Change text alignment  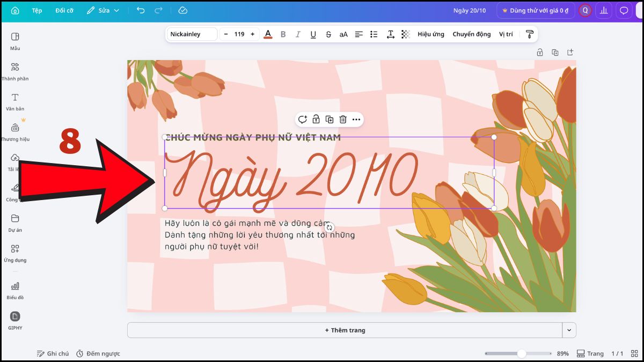[358, 34]
